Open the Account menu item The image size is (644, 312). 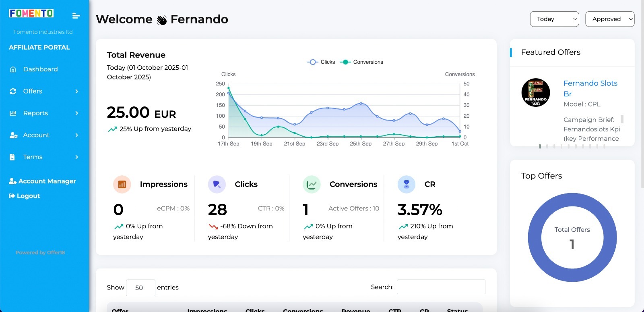click(x=36, y=135)
